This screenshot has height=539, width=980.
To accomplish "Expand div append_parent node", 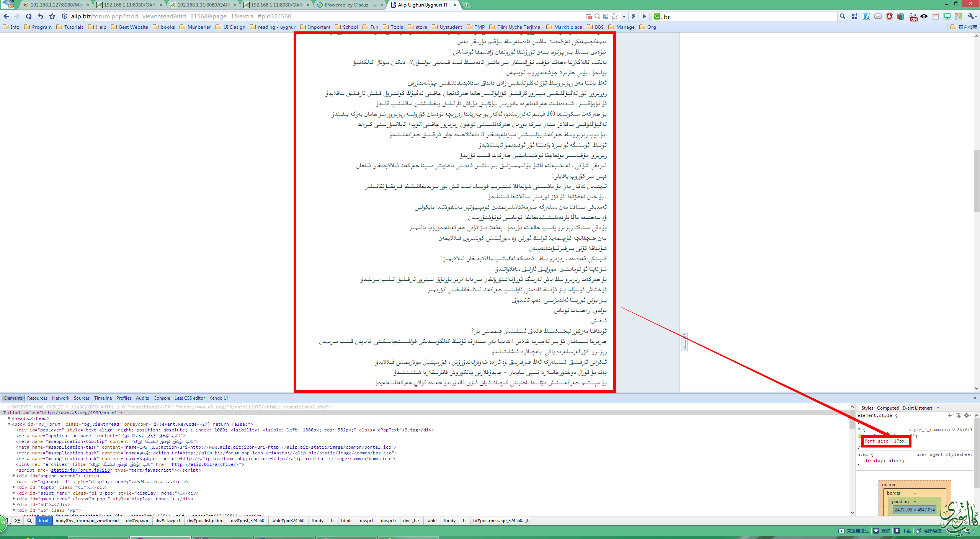I will [14, 476].
